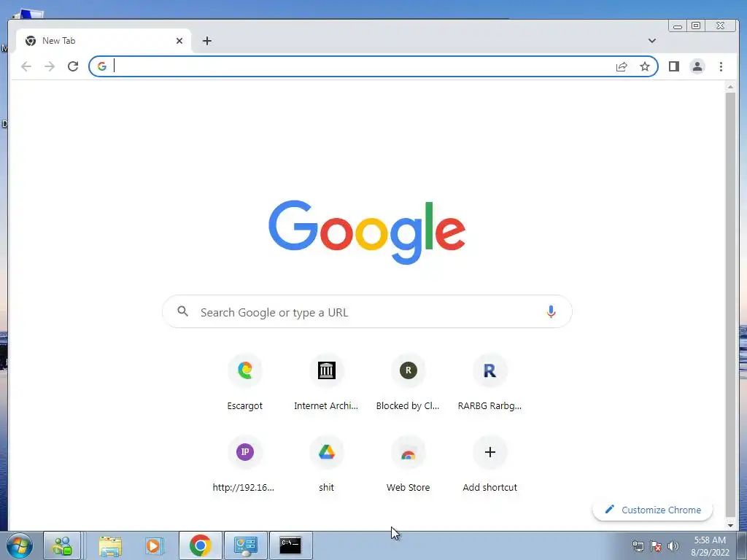This screenshot has height=560, width=747.
Task: Expand the tab search chevron
Action: coord(652,41)
